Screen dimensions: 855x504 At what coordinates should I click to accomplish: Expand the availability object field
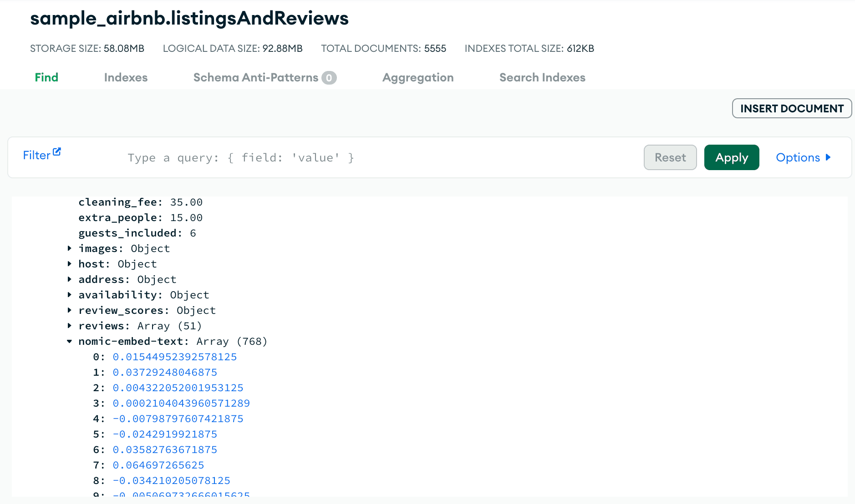69,295
